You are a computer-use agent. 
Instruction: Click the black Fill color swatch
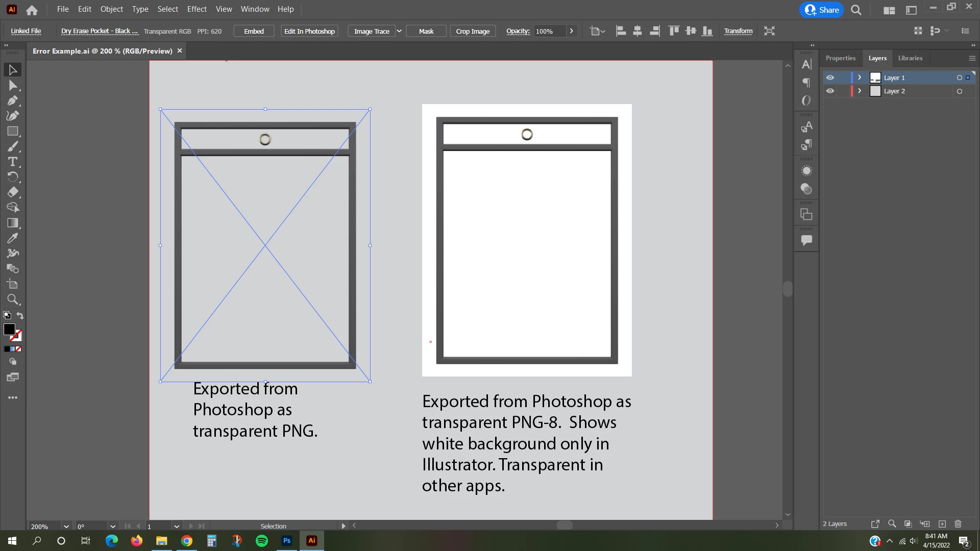(x=9, y=330)
